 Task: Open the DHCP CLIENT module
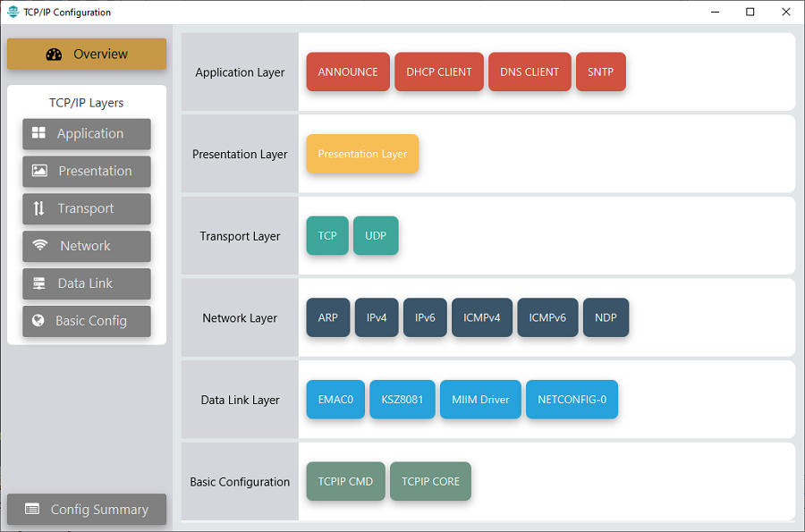(439, 72)
